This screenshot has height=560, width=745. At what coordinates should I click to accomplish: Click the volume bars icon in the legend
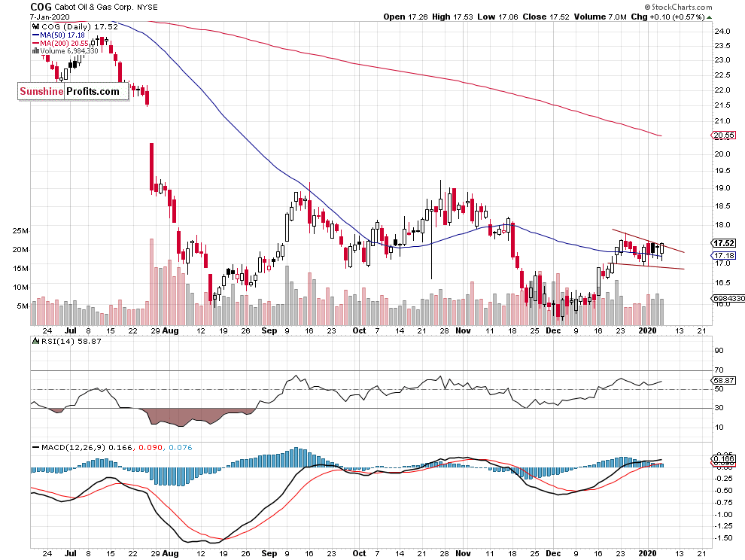tap(35, 51)
